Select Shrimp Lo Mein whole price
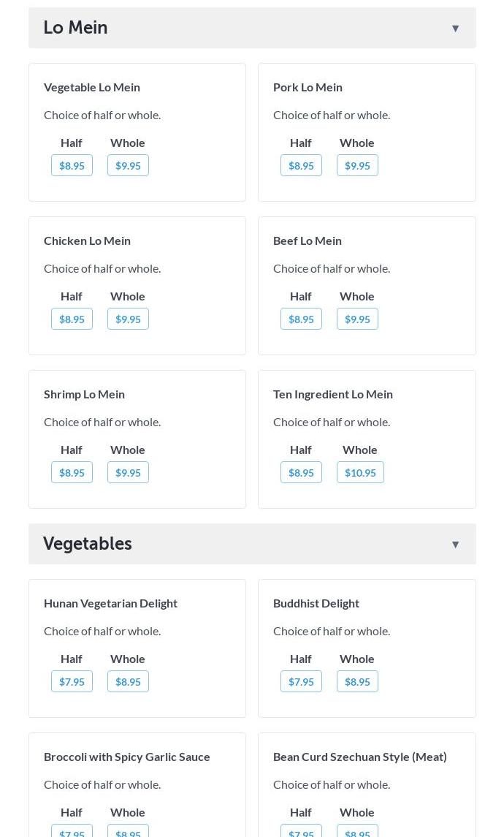Image resolution: width=504 pixels, height=837 pixels. [128, 473]
